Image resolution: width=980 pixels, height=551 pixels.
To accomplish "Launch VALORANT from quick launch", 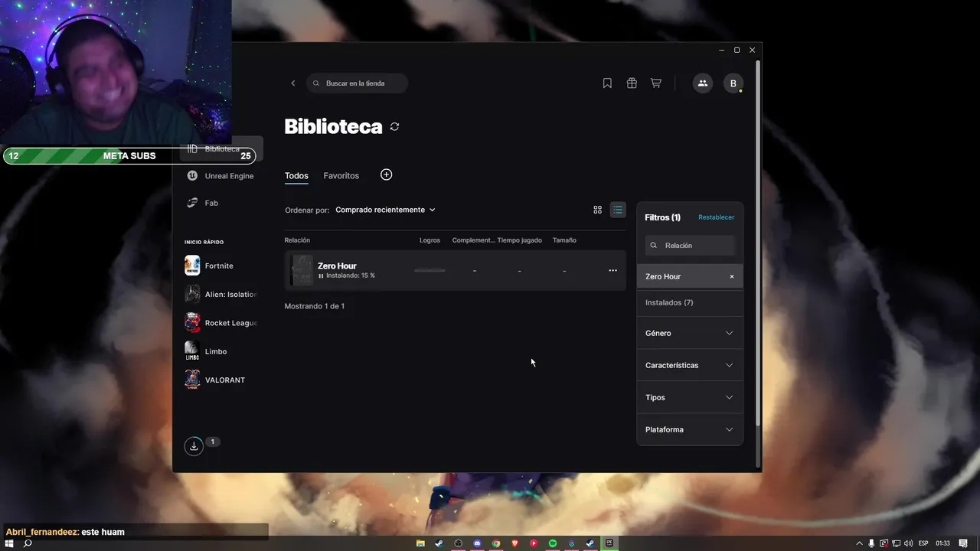I will coord(215,380).
